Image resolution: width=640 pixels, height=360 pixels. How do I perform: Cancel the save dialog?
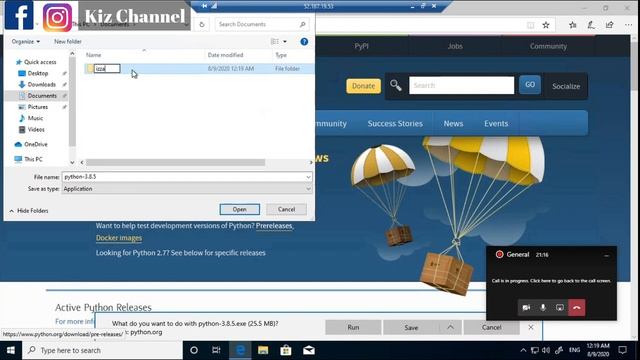tap(287, 209)
